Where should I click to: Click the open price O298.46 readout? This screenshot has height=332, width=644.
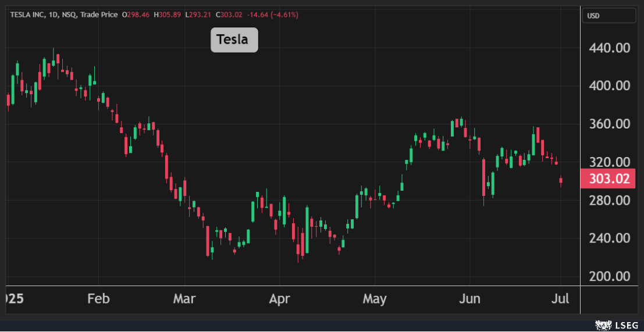(136, 15)
